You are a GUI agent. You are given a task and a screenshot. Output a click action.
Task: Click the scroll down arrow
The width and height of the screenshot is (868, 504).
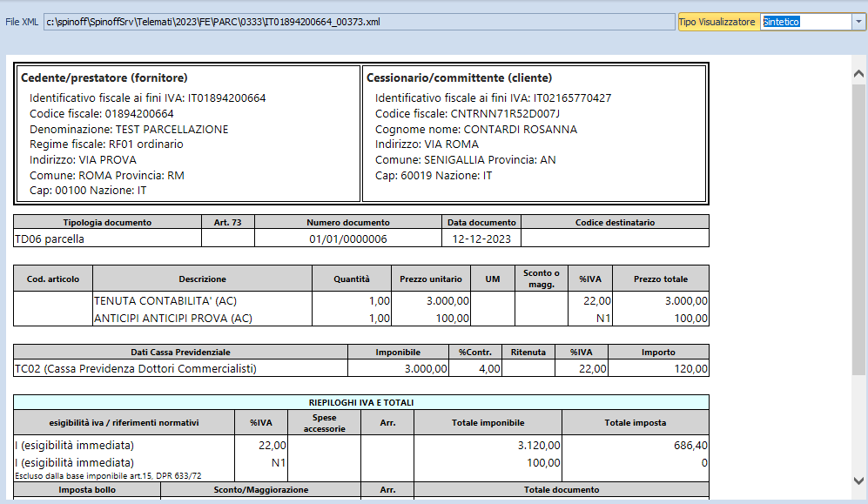(858, 480)
